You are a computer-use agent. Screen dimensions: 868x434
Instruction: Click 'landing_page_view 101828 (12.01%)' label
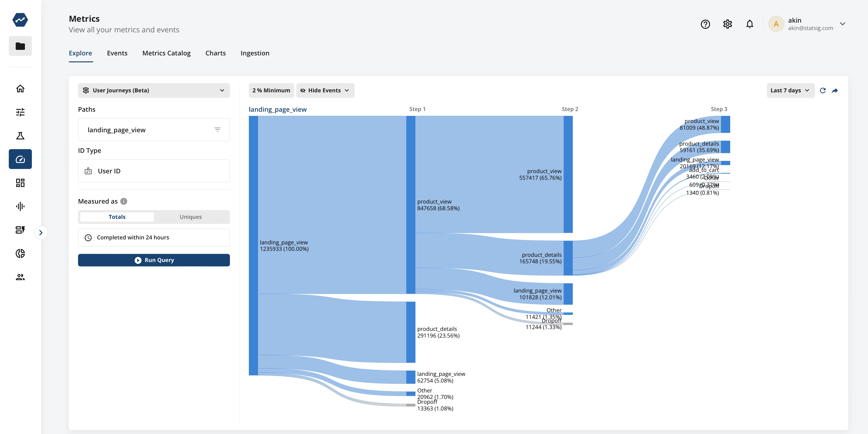coord(537,294)
